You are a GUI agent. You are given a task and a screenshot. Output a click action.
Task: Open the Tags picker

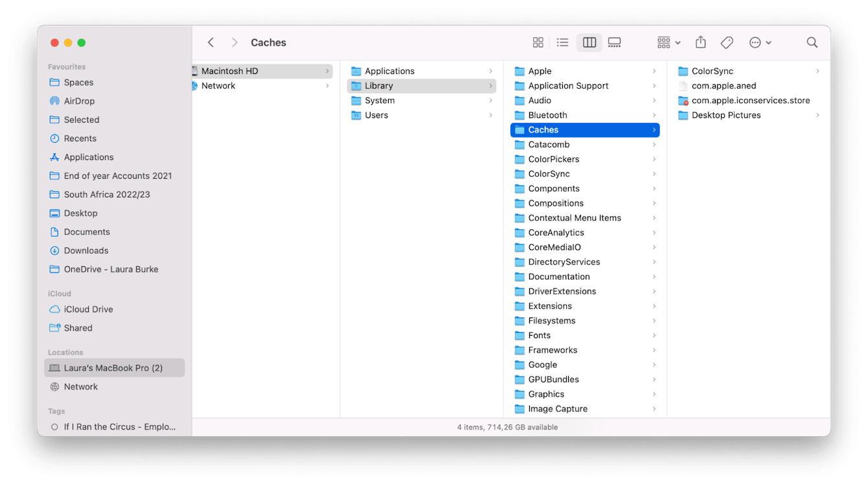click(726, 42)
